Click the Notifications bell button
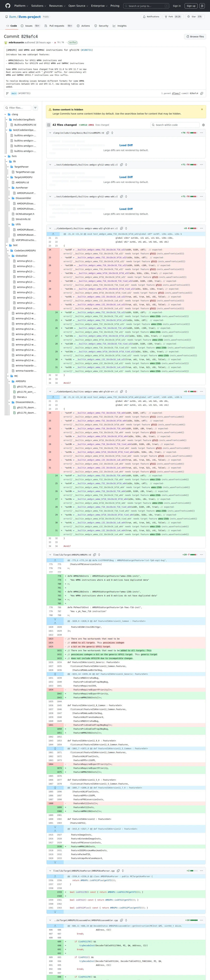The width and height of the screenshot is (210, 980). pyautogui.click(x=151, y=17)
